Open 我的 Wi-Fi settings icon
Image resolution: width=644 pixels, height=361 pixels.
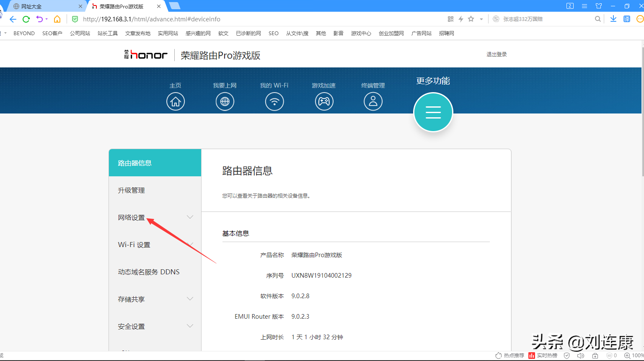click(x=274, y=101)
